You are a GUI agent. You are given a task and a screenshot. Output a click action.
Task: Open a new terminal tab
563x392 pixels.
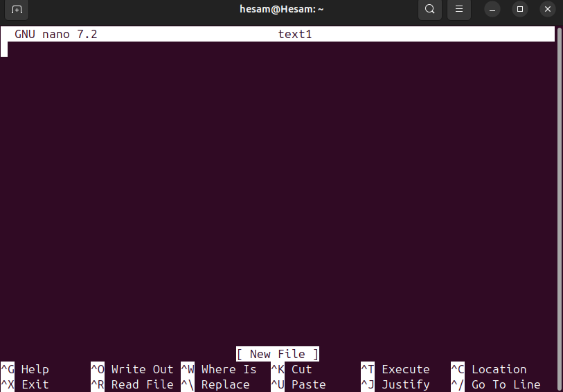(17, 9)
